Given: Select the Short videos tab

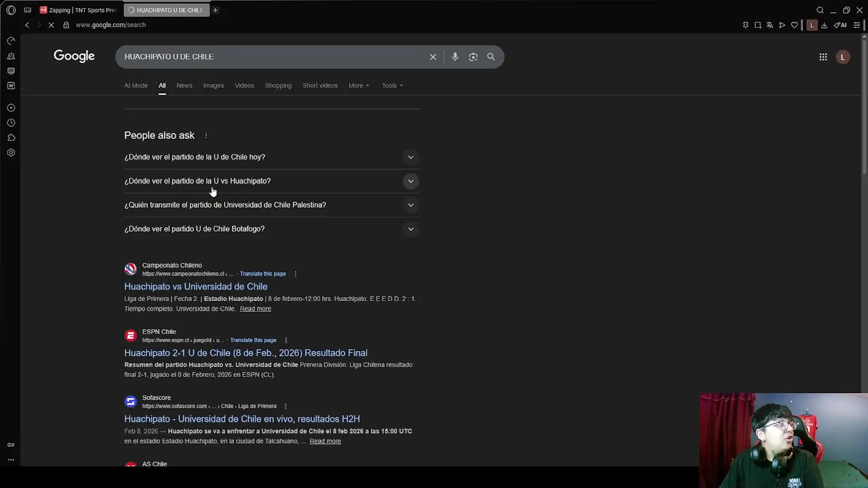Looking at the screenshot, I should [x=320, y=85].
